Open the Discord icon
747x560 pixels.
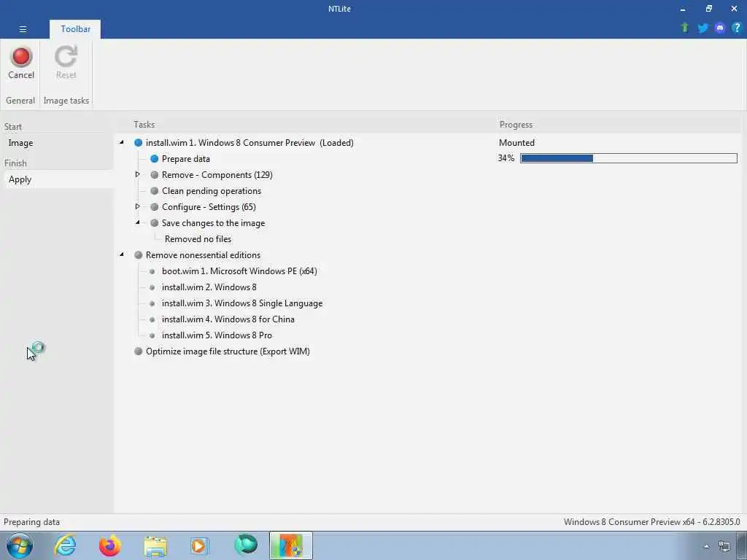(x=720, y=28)
